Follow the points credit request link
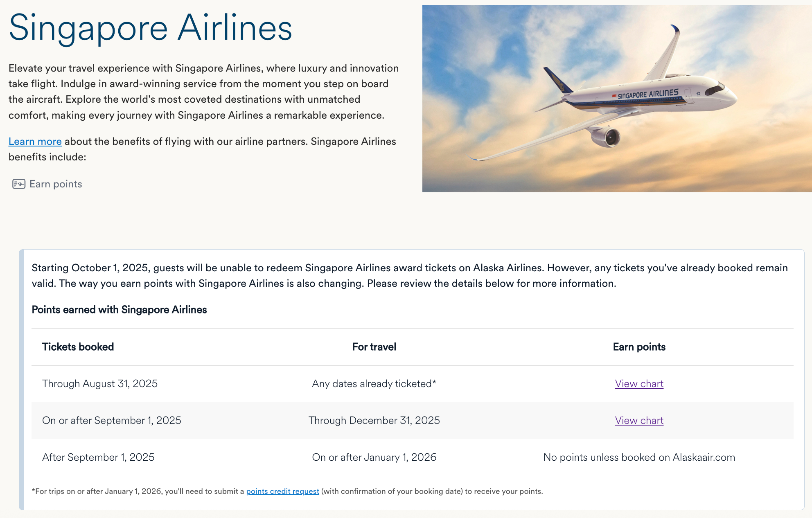The height and width of the screenshot is (518, 812). [x=282, y=491]
